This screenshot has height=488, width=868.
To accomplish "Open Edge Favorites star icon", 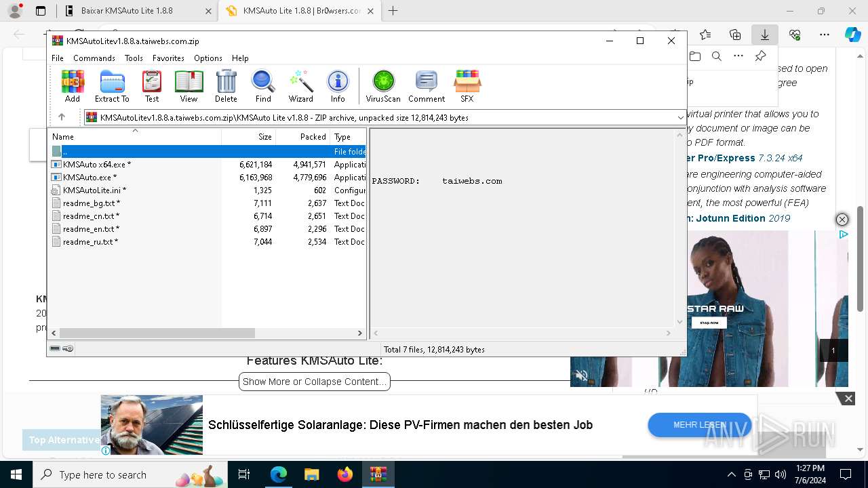I will tap(705, 35).
